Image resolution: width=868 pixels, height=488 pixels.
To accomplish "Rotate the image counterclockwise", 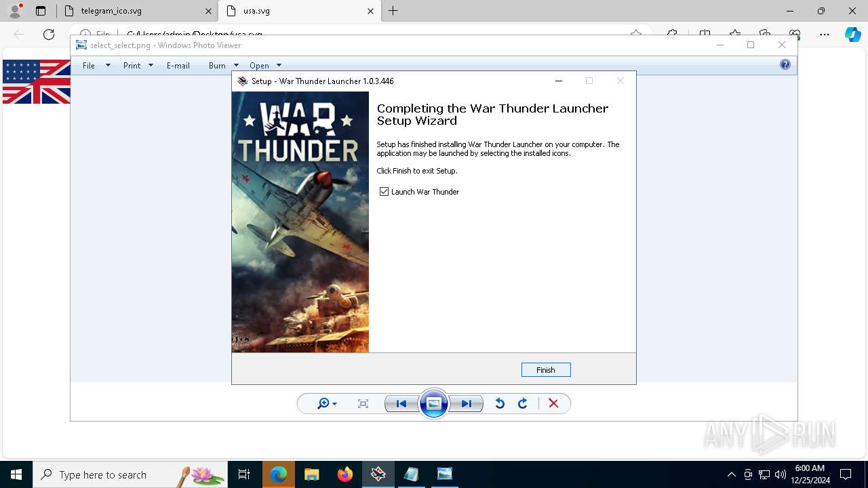I will (x=500, y=404).
